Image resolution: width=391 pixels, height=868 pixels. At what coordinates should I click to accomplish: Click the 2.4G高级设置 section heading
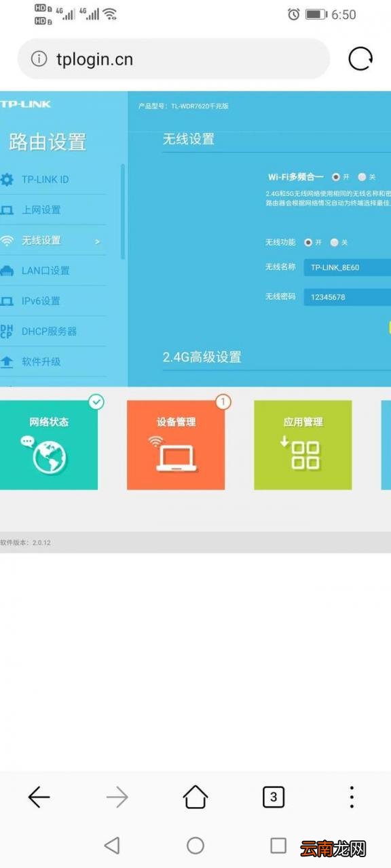pos(202,357)
